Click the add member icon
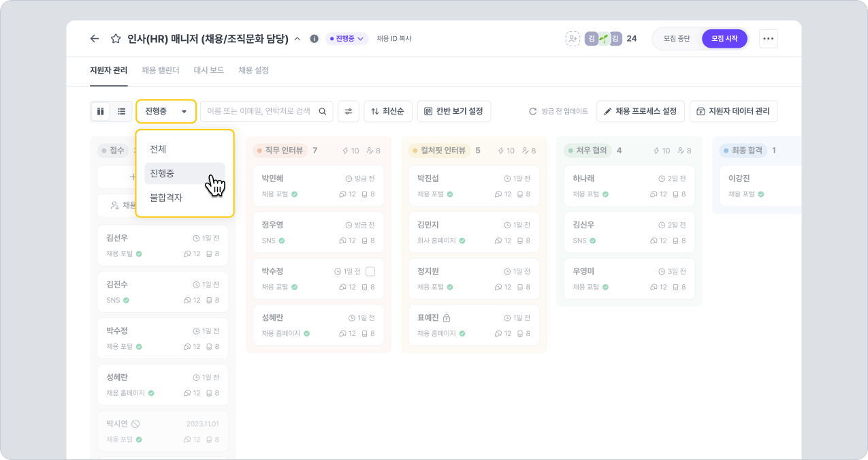 (573, 39)
